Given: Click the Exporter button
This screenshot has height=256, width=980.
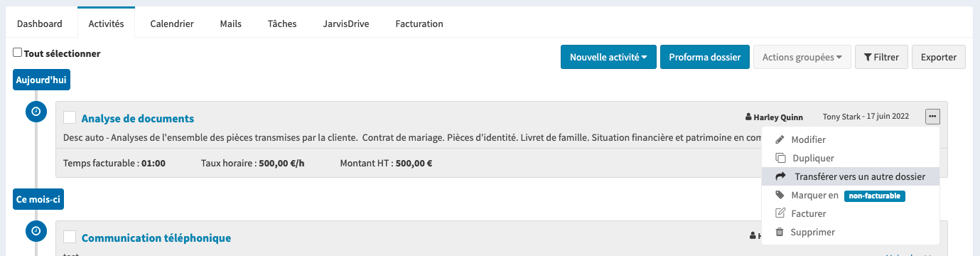Looking at the screenshot, I should click(x=939, y=57).
